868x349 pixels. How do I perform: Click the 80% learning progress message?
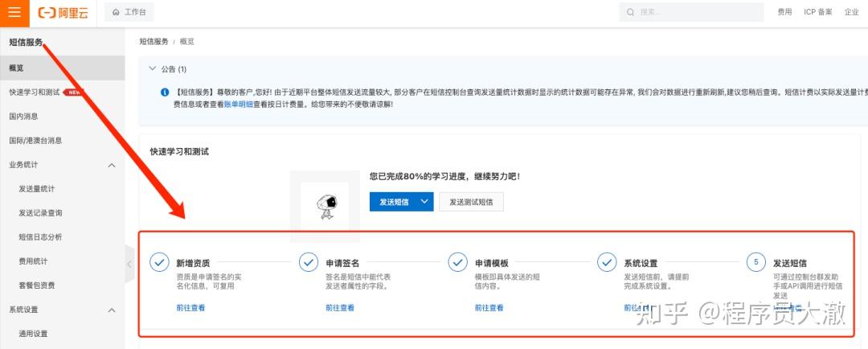click(445, 177)
